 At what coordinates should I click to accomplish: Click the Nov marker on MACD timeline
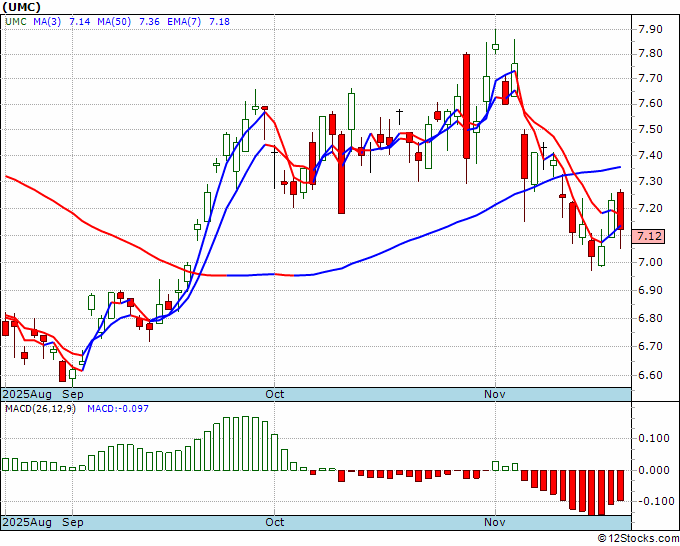click(x=495, y=522)
